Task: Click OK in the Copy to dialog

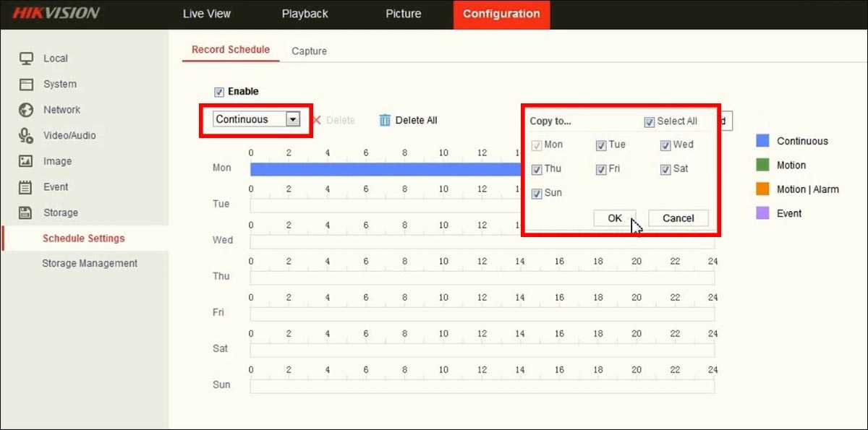Action: tap(614, 218)
